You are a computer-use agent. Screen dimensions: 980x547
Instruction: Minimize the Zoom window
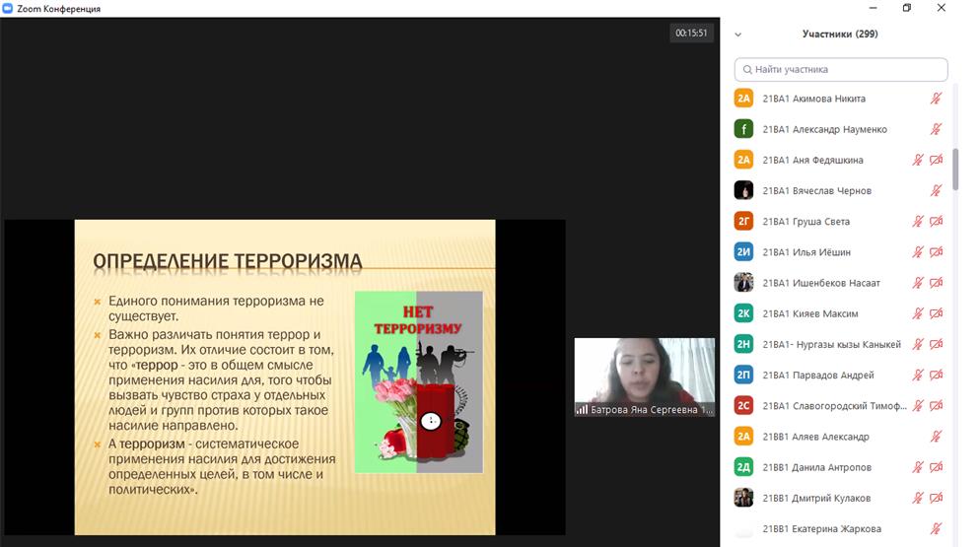click(874, 8)
